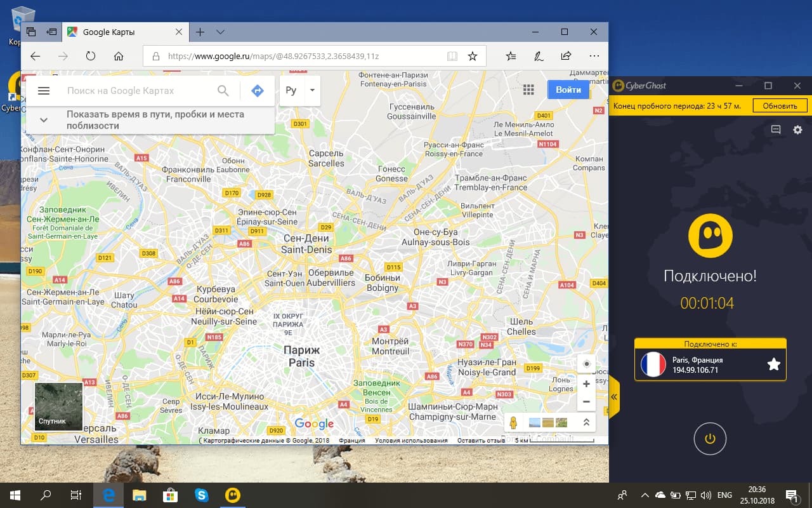Open Skype from the taskbar

point(202,495)
